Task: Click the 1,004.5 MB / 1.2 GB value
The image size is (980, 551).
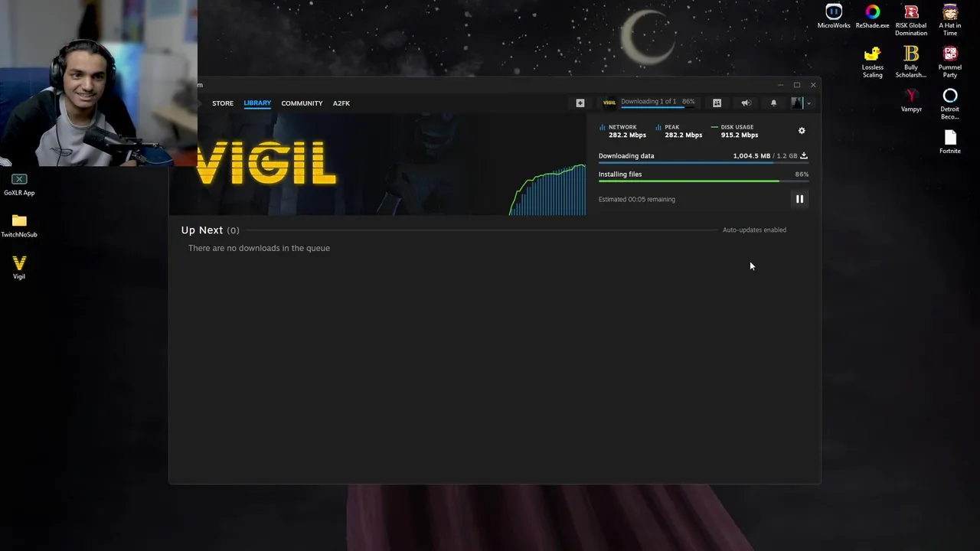Action: 765,155
